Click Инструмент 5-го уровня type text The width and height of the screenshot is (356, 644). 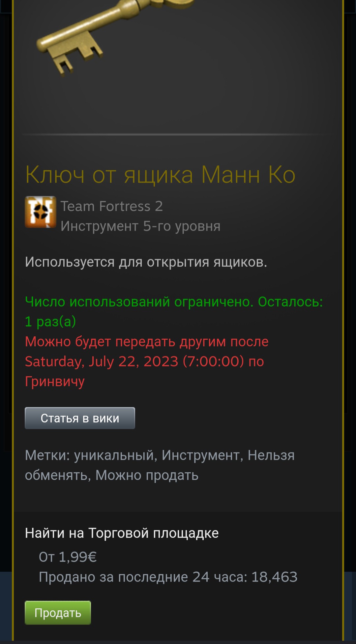pyautogui.click(x=140, y=226)
